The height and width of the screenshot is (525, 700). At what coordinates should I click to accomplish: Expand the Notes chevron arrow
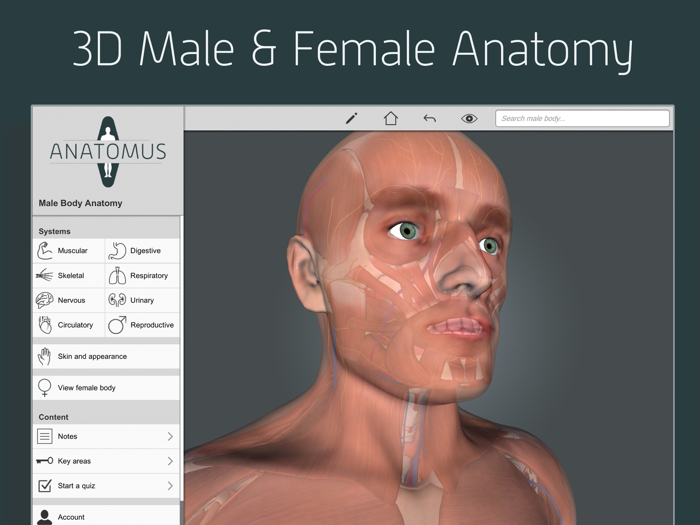click(x=170, y=436)
